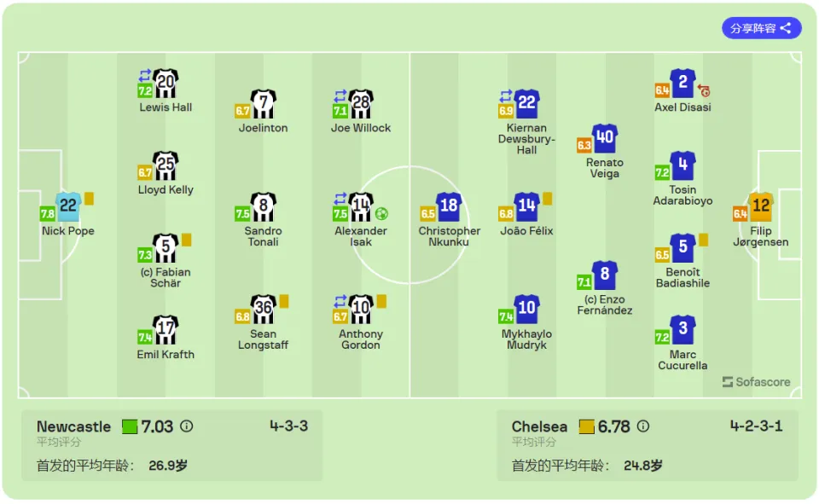Image resolution: width=819 pixels, height=504 pixels.
Task: Click the goal icon beside Alexander Isak
Action: (x=382, y=213)
